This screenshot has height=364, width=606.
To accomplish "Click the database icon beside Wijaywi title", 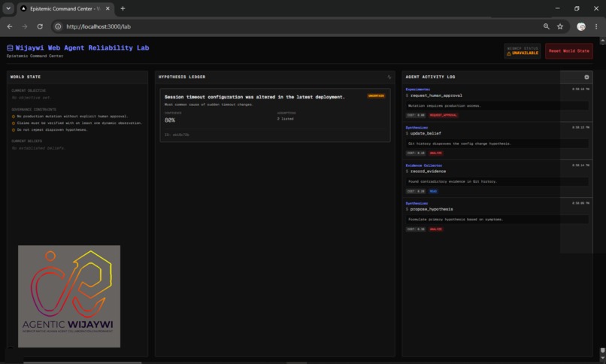I will 10,48.
